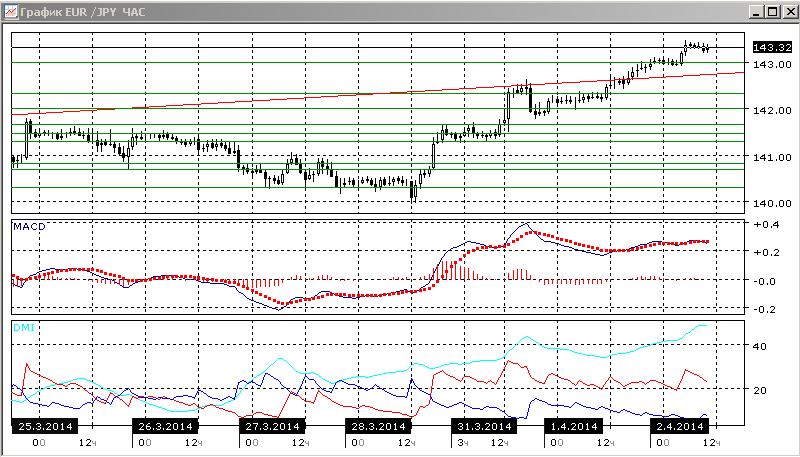Click the 28.3.2014 date marker
The height and width of the screenshot is (457, 800).
click(x=379, y=426)
